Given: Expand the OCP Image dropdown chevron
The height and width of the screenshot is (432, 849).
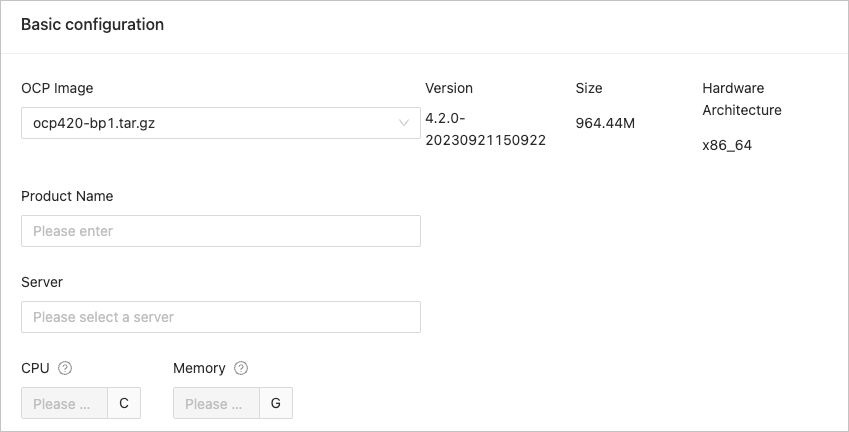Looking at the screenshot, I should coord(404,123).
